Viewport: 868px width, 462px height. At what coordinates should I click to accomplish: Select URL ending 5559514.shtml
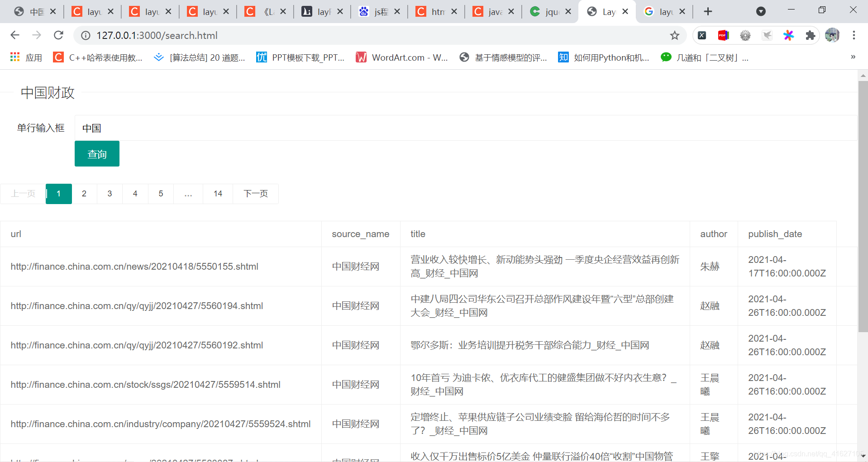click(145, 385)
